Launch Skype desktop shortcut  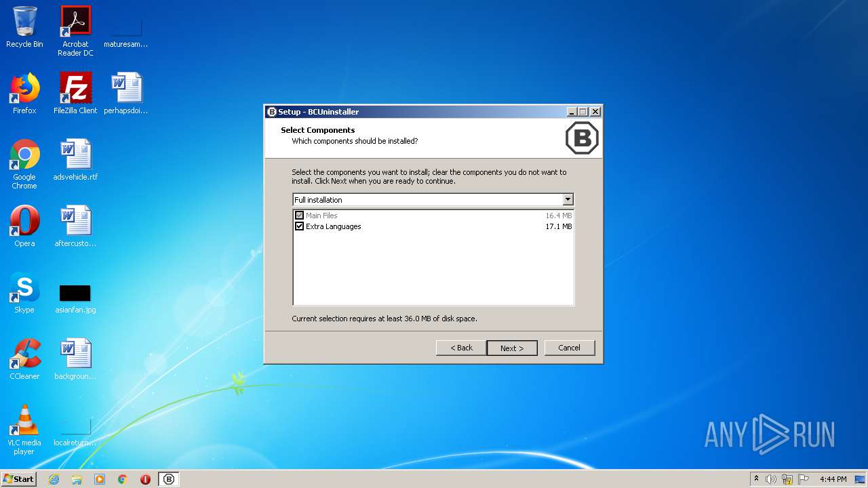pos(24,293)
